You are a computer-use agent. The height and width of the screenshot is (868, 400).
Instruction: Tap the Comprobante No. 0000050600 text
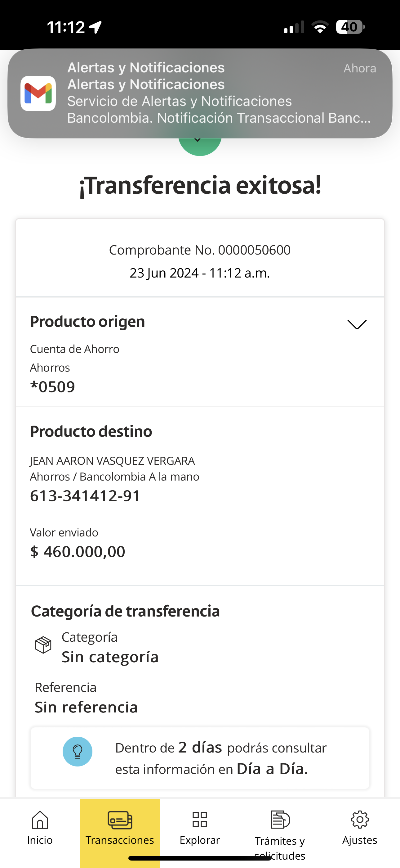point(200,250)
